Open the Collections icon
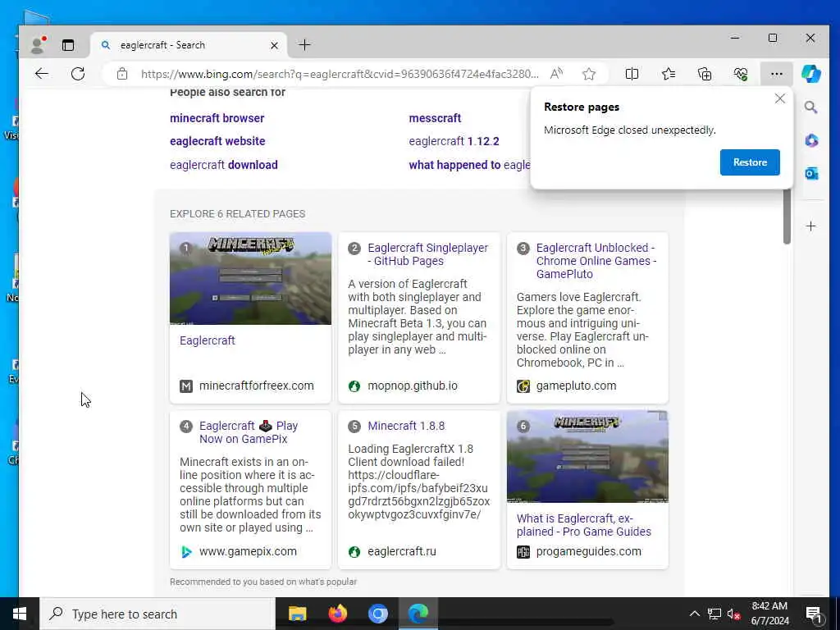 705,74
